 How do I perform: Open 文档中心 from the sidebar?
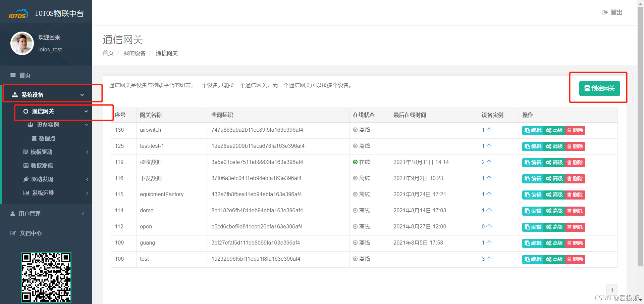(31, 233)
